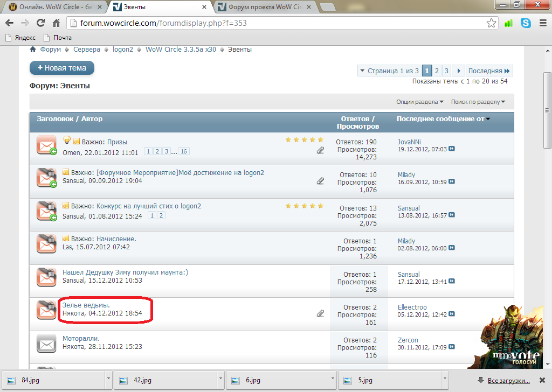Go to page 2 of the forum
Viewport: 552px width, 392px height.
pyautogui.click(x=437, y=71)
